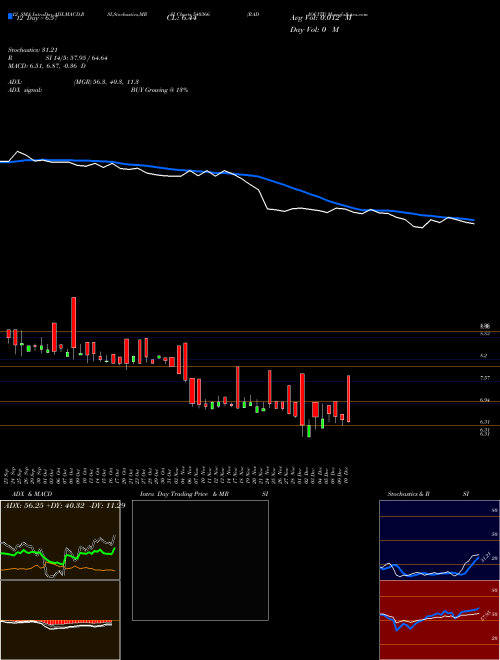The width and height of the screenshot is (500, 660).
Task: Click the 8.2 price axis label
Action: coord(483,356)
